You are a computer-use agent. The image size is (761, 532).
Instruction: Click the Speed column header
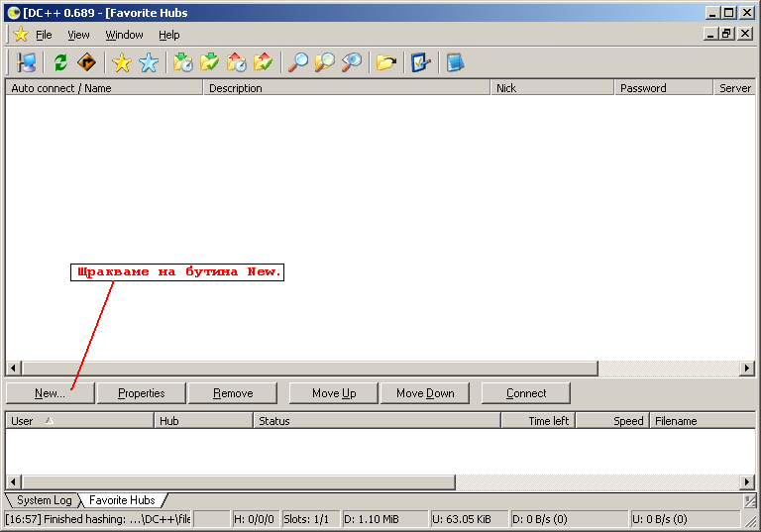tap(612, 421)
